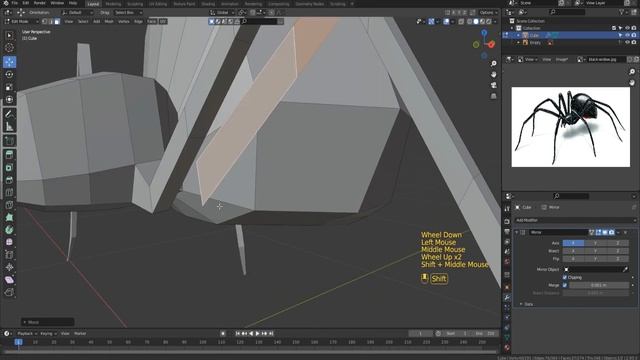
Task: Open the Options dropdown in viewport header
Action: pos(488,13)
